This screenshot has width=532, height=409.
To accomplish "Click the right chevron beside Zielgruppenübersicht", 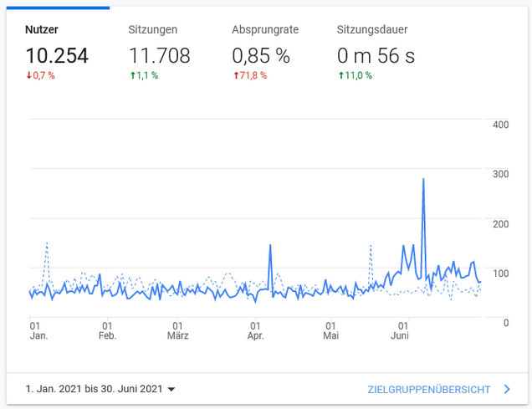I will (x=507, y=389).
